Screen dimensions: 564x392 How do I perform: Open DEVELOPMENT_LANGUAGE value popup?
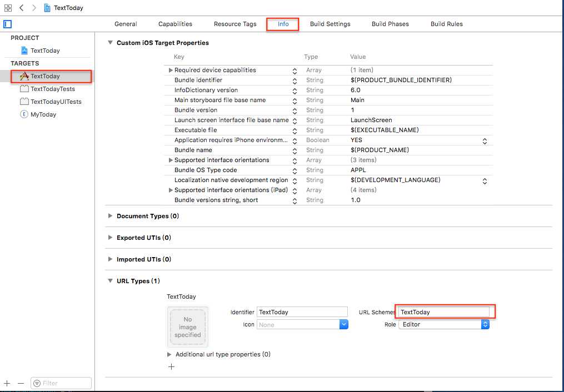click(x=485, y=181)
